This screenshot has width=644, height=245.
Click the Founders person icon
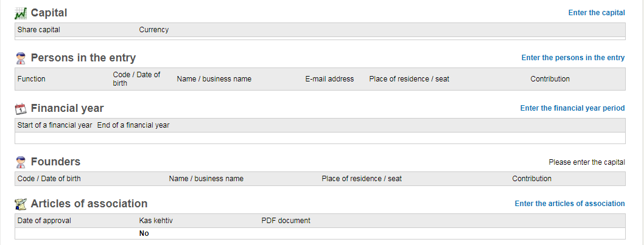21,162
